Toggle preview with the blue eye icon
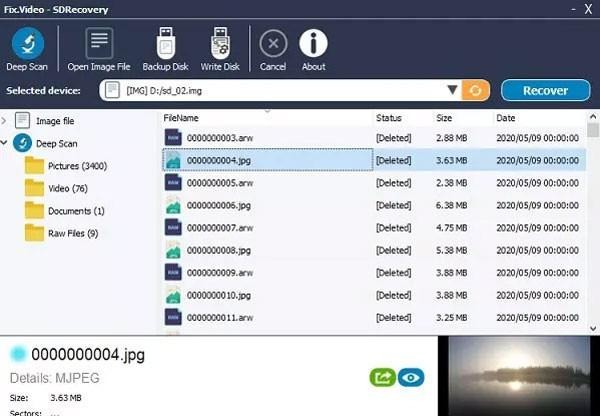 pos(409,377)
